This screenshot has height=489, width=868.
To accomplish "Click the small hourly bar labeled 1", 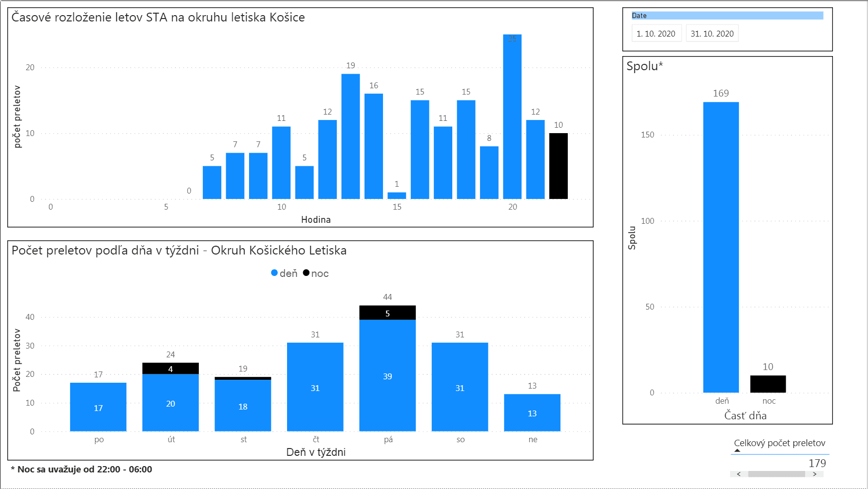I will pyautogui.click(x=397, y=196).
